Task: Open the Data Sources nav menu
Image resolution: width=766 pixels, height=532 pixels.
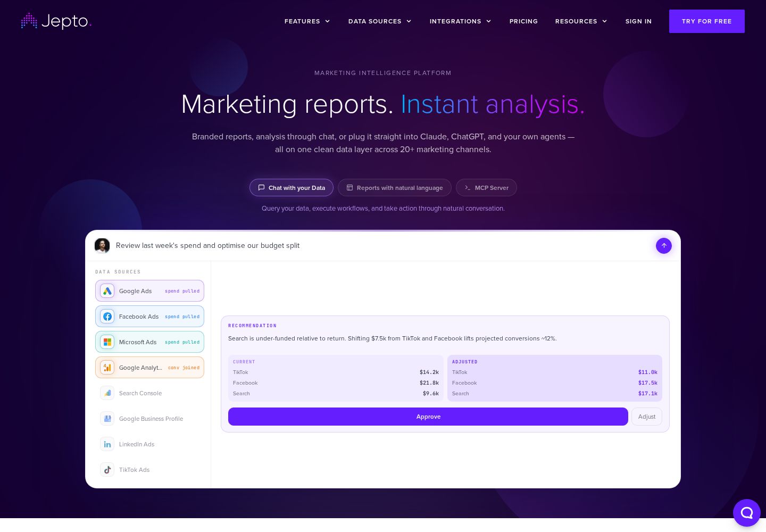Action: coord(380,21)
